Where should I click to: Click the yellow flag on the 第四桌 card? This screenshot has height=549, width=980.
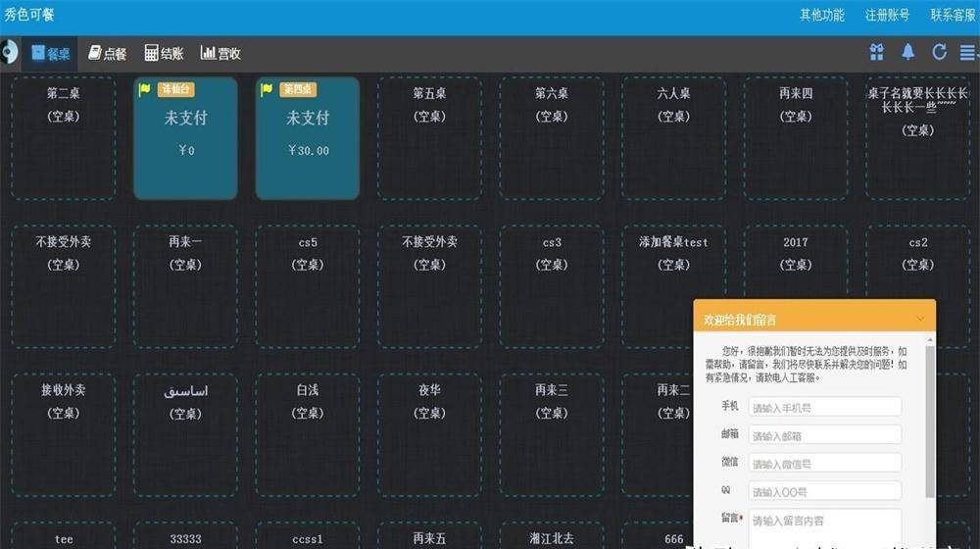(267, 89)
